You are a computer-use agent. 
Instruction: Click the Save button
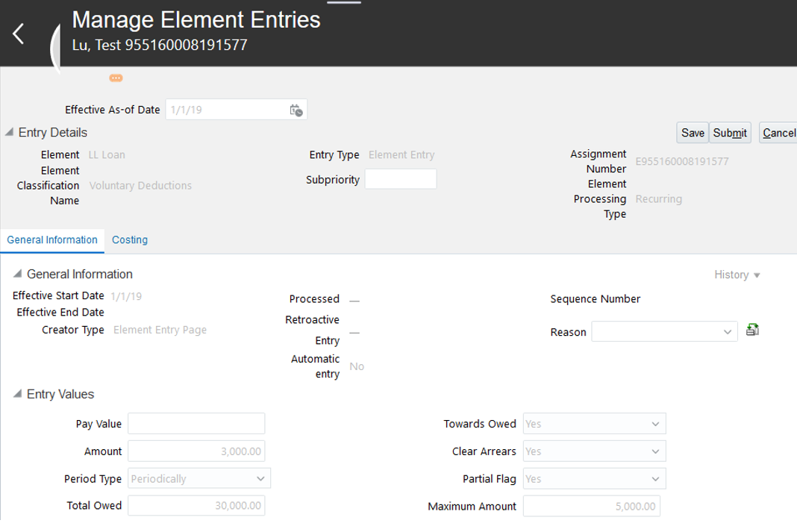click(x=693, y=133)
